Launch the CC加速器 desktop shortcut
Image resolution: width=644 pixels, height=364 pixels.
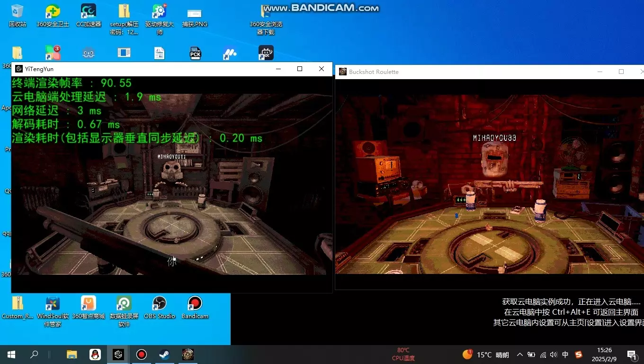click(89, 16)
